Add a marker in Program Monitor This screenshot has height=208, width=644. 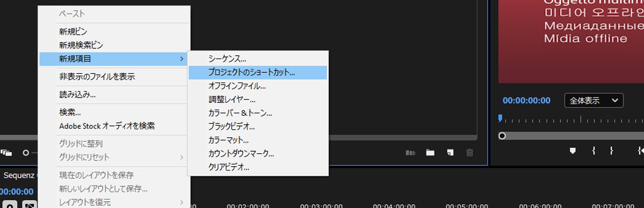click(573, 151)
